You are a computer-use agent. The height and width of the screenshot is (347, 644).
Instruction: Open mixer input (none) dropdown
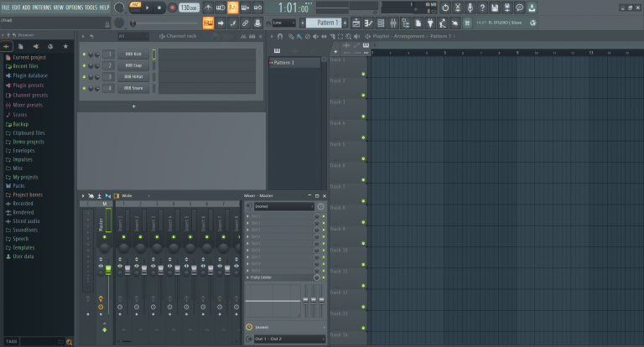click(283, 206)
